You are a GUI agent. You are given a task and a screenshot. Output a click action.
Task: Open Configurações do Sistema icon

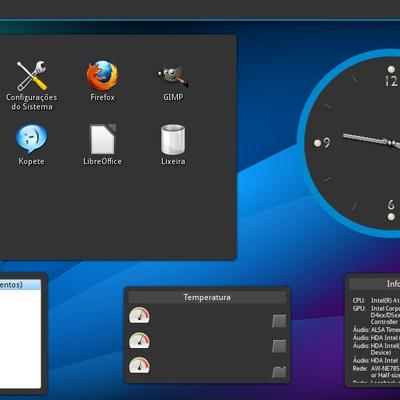click(32, 76)
